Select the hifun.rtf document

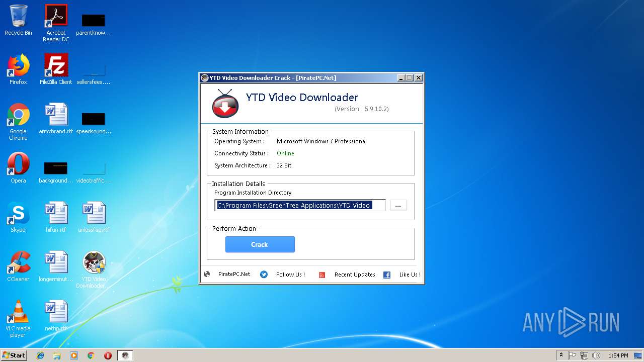[x=56, y=217]
